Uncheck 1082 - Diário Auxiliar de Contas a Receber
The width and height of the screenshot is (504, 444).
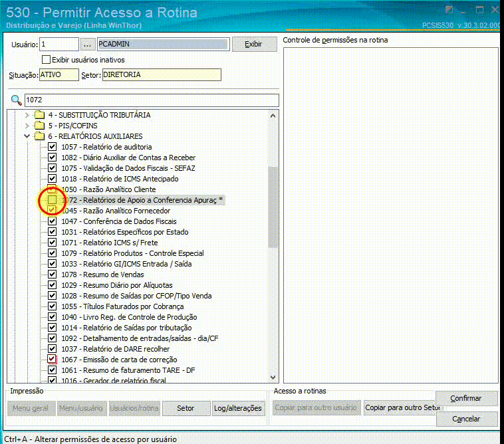pos(52,158)
